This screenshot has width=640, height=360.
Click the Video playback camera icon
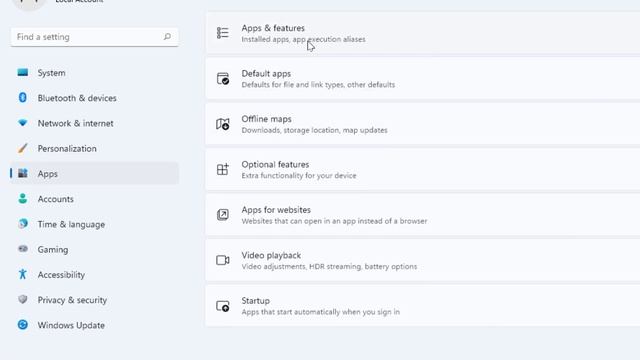coord(222,260)
